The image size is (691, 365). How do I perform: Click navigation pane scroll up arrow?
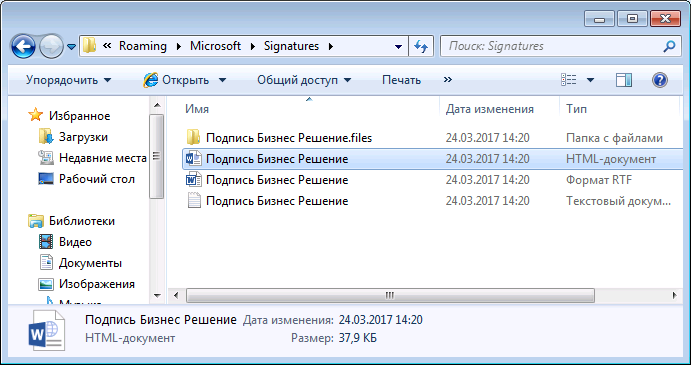pos(157,105)
